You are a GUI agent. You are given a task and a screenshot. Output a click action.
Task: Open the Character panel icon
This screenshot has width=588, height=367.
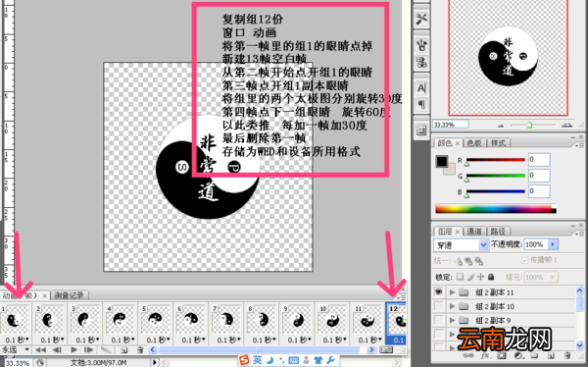421,88
